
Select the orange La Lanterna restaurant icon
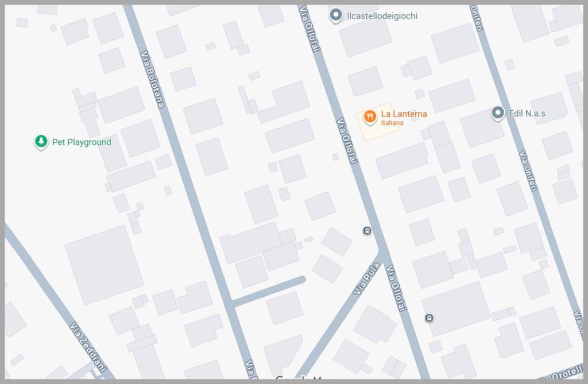pyautogui.click(x=370, y=117)
